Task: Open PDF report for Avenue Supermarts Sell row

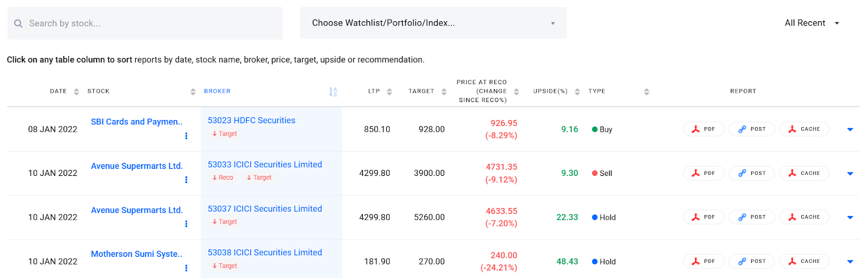Action: [x=704, y=173]
